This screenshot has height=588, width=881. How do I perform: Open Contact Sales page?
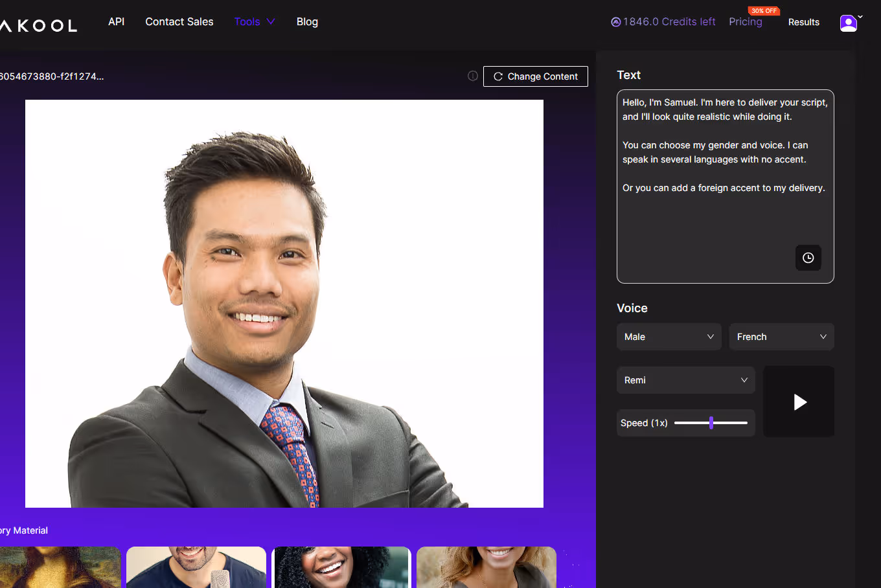point(179,21)
